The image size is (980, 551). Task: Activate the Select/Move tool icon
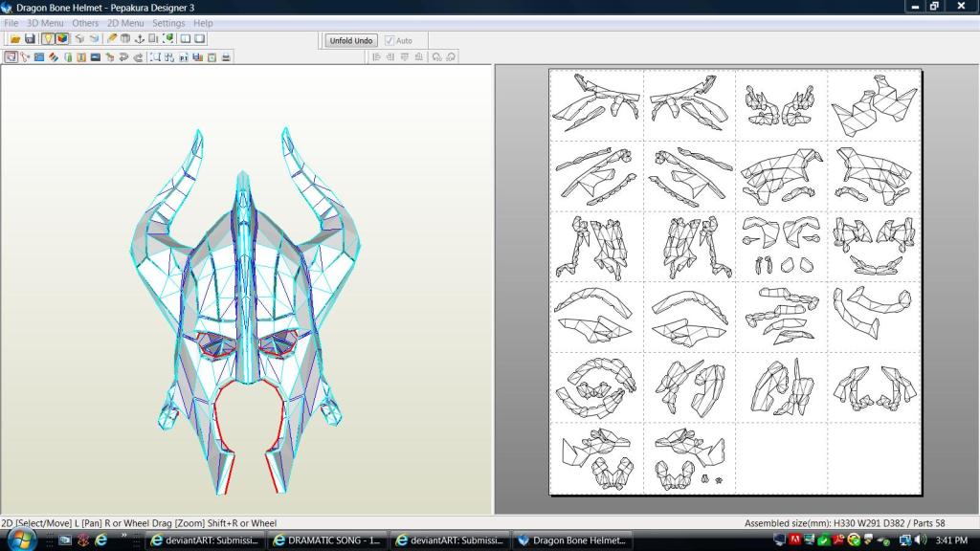[11, 56]
